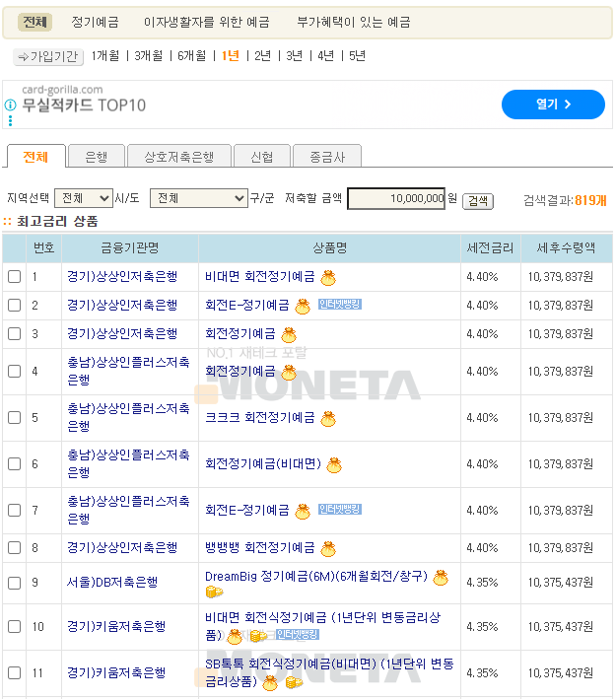The height and width of the screenshot is (699, 616).
Task: Click the money bag icon next to 뱅뱅뱅 회전정기예금
Action: tap(328, 548)
